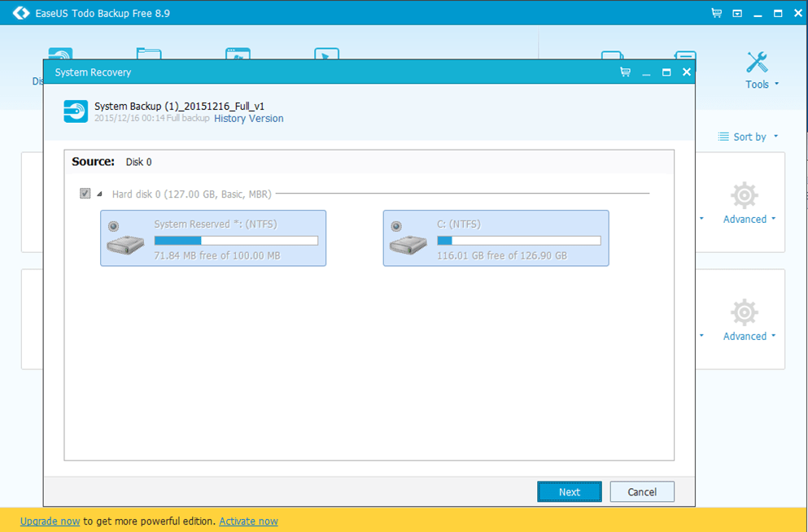This screenshot has width=808, height=532.
Task: Open the main window title bar dropdown menu icon
Action: pyautogui.click(x=737, y=13)
